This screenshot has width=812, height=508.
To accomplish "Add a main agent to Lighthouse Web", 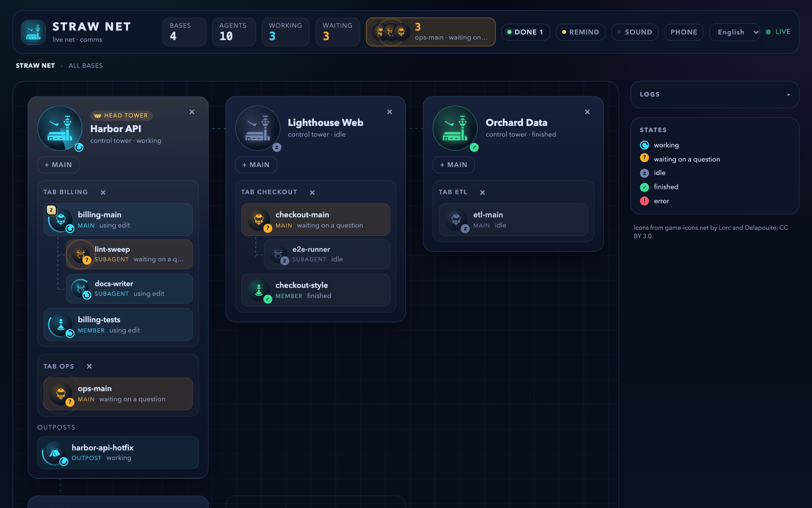I will [x=256, y=165].
